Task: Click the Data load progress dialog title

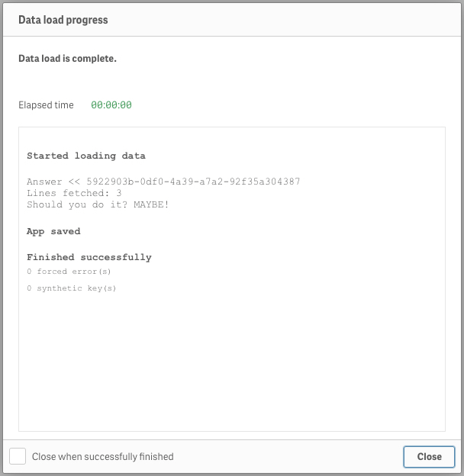Action: click(x=63, y=20)
